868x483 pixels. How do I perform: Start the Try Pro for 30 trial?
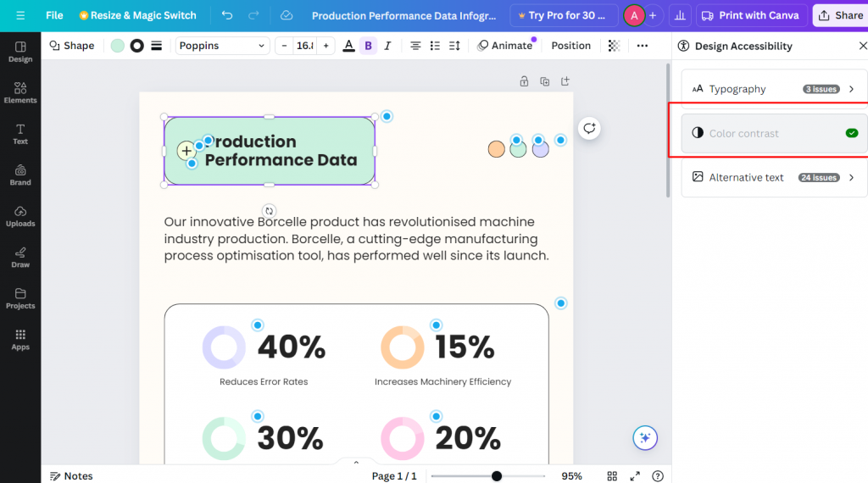tap(564, 15)
